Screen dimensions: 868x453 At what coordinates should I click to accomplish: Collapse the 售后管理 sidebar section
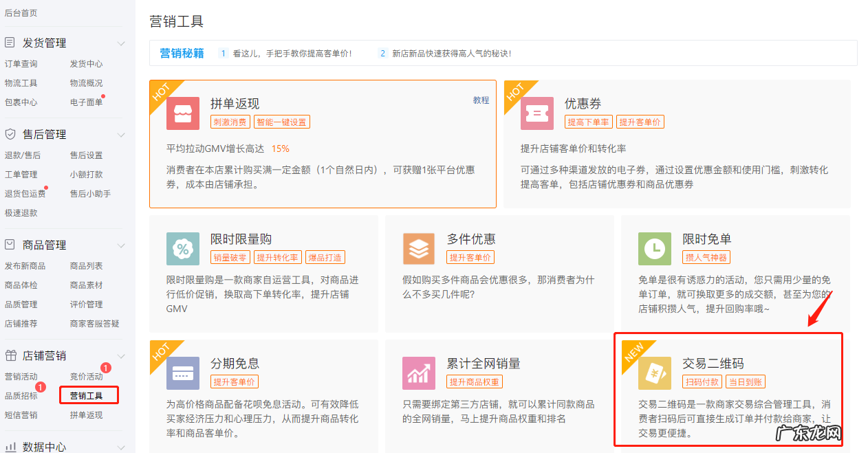pyautogui.click(x=122, y=134)
